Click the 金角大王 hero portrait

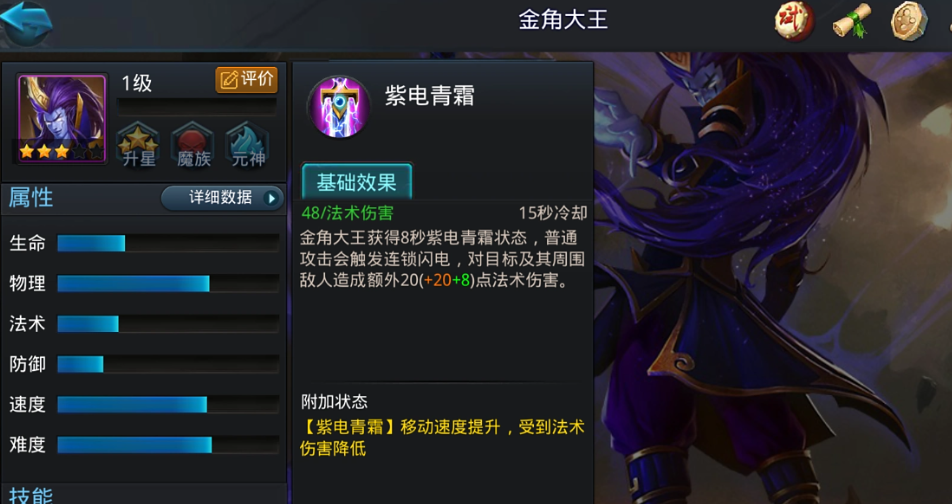pos(62,118)
